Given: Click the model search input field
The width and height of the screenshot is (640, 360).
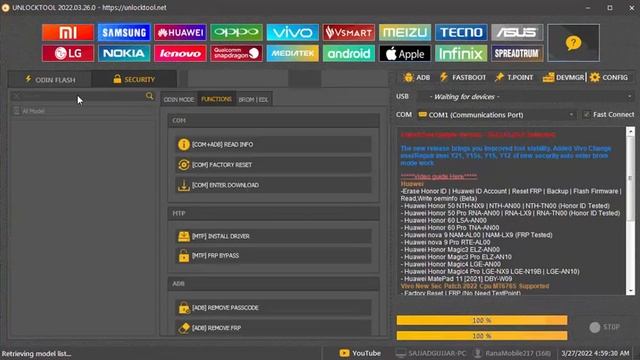Looking at the screenshot, I should coord(78,96).
